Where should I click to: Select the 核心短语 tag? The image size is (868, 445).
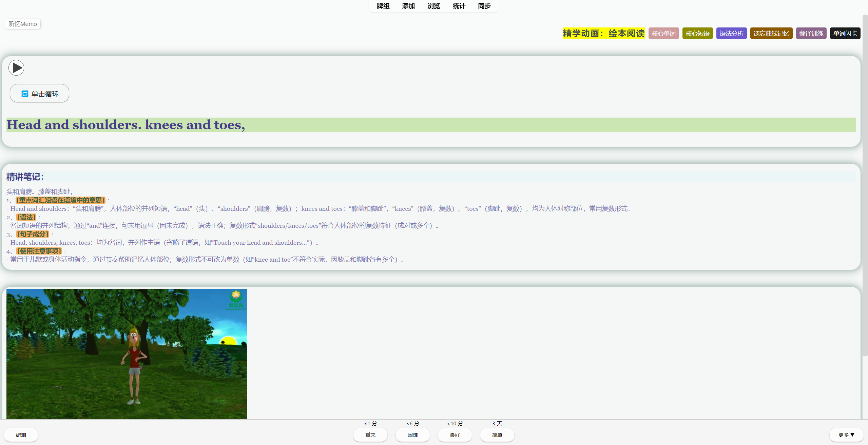[x=697, y=33]
